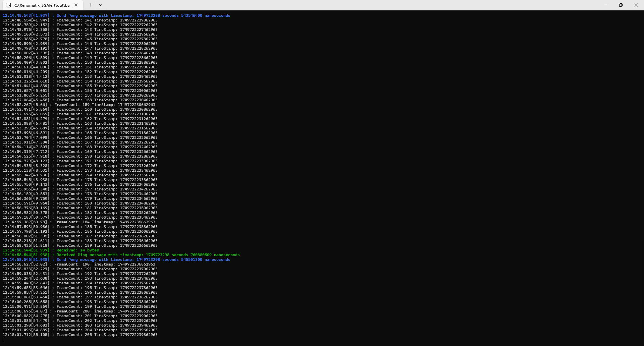
Task: Click the empty title bar area
Action: click(x=335, y=5)
